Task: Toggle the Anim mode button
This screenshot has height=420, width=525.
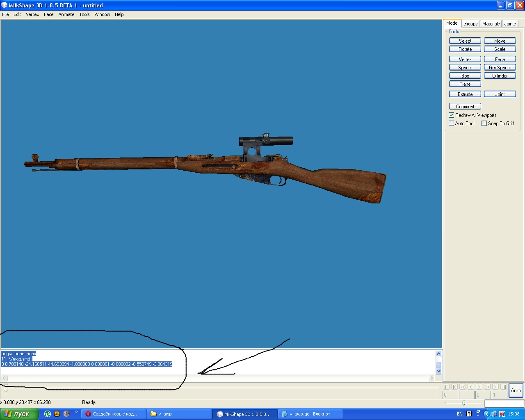Action: 516,390
